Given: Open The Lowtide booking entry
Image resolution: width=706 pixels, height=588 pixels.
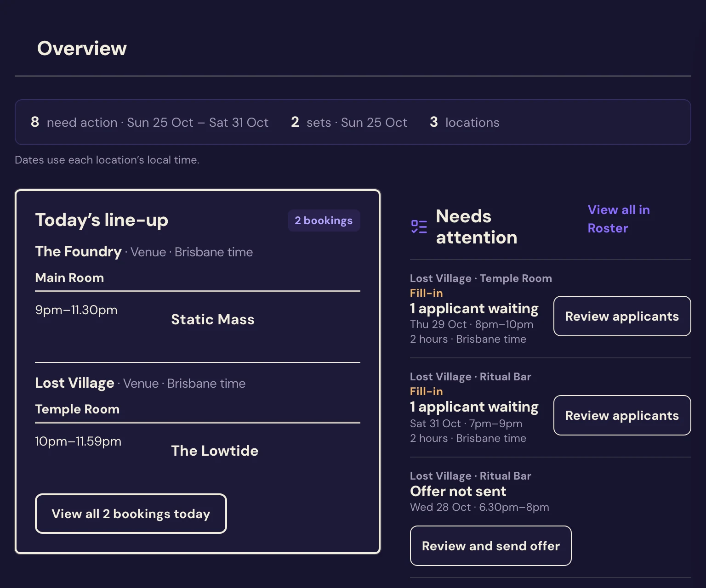Looking at the screenshot, I should pos(215,451).
